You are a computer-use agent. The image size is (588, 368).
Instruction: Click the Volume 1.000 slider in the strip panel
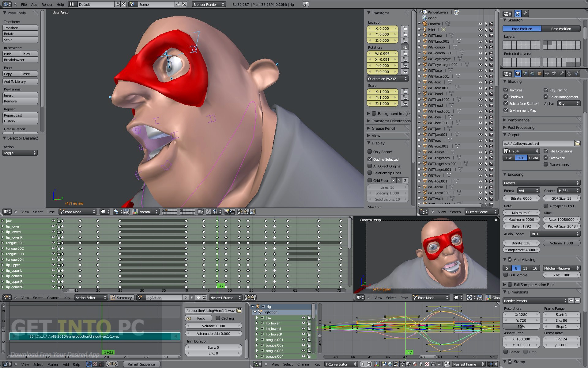[213, 326]
